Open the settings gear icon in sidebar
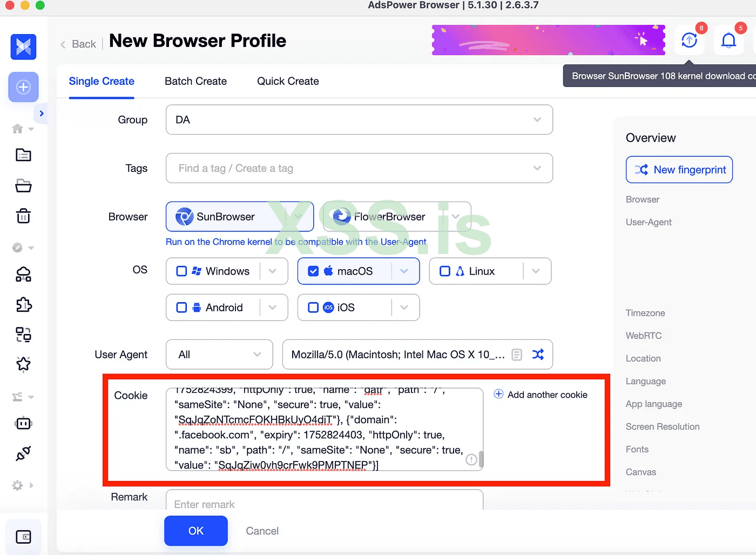The image size is (756, 555). click(x=17, y=485)
